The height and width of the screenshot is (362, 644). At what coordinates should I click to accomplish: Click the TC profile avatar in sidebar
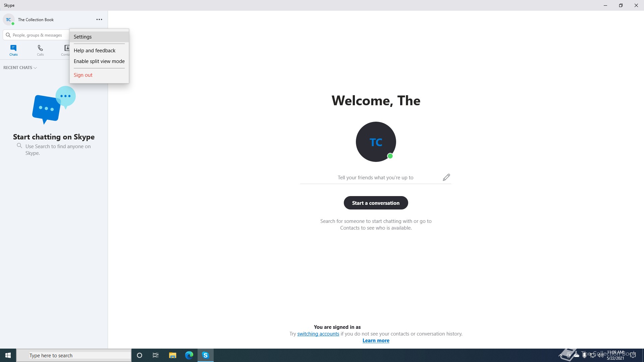click(x=8, y=19)
